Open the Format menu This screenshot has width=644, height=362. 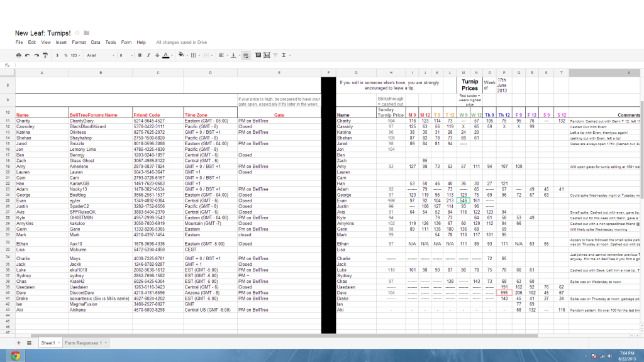point(79,42)
